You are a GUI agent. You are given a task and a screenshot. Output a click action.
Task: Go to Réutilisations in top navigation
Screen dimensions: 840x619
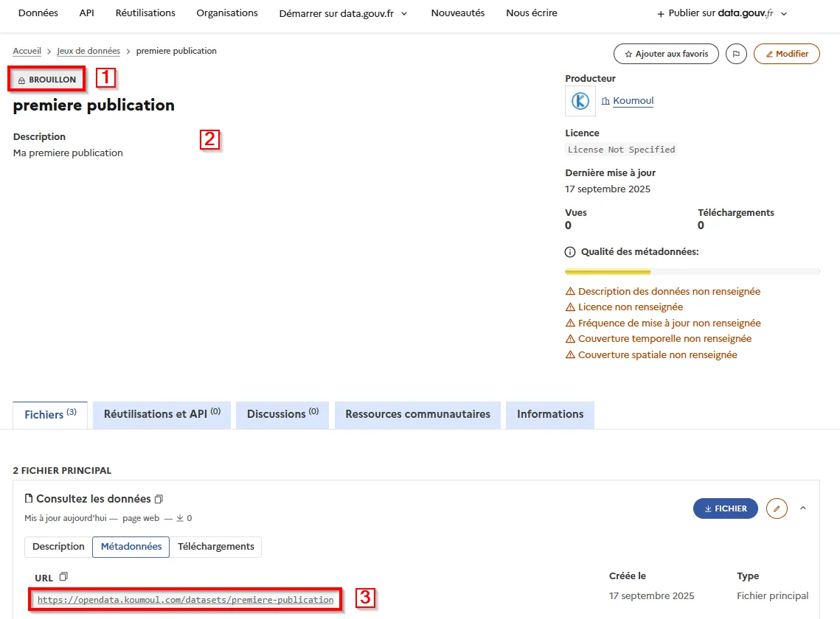tap(145, 13)
